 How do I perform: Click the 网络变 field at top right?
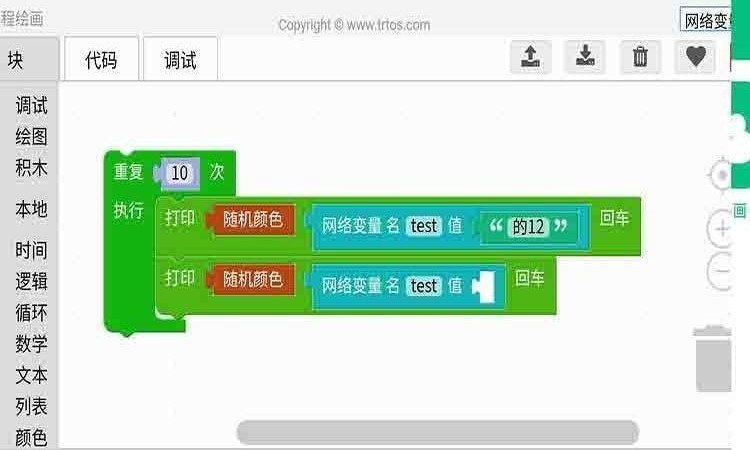[706, 21]
